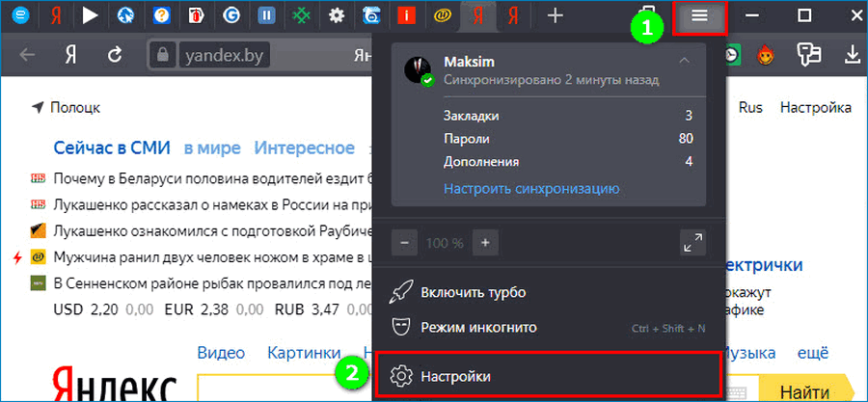The height and width of the screenshot is (402, 868).
Task: Open Сейчас в СМИ news heading
Action: tap(112, 148)
